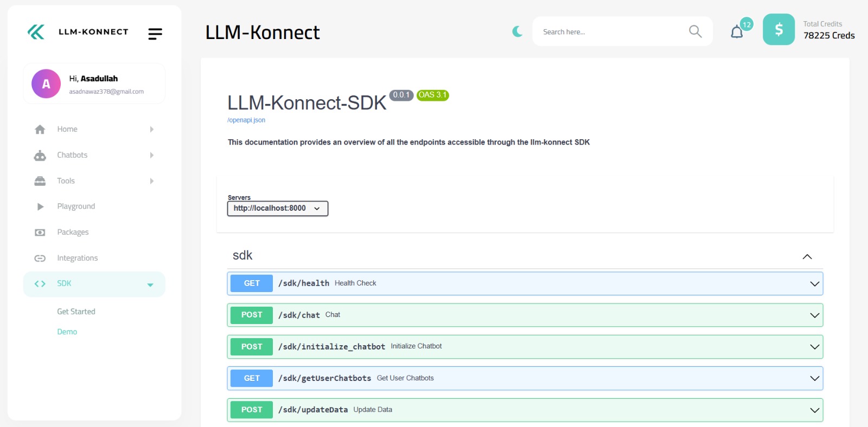Image resolution: width=868 pixels, height=427 pixels.
Task: Open the Playground menu item
Action: [x=76, y=206]
